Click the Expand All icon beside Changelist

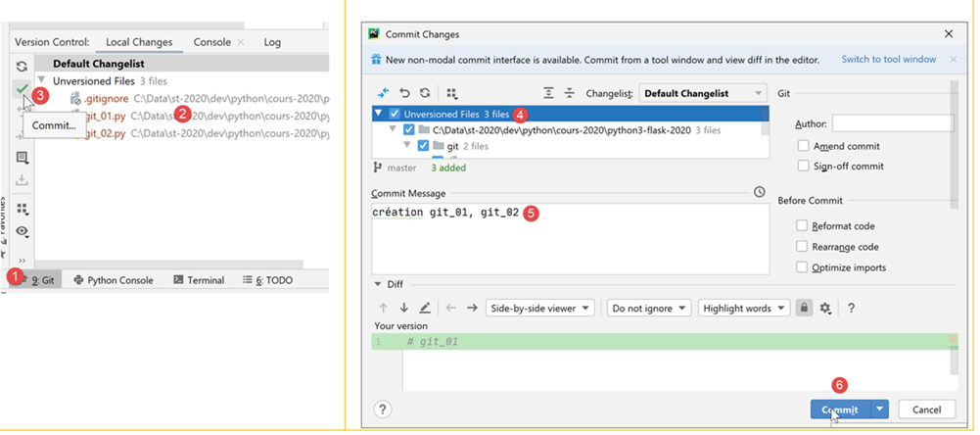tap(548, 93)
